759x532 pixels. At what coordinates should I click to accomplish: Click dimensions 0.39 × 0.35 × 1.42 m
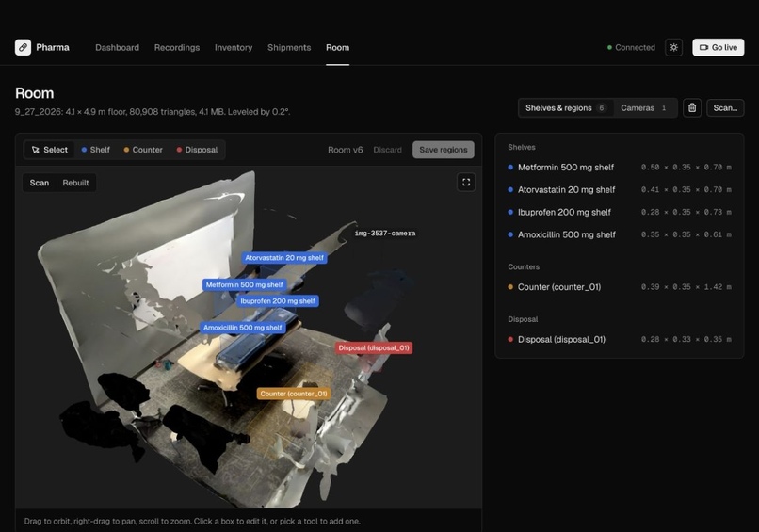tap(686, 287)
